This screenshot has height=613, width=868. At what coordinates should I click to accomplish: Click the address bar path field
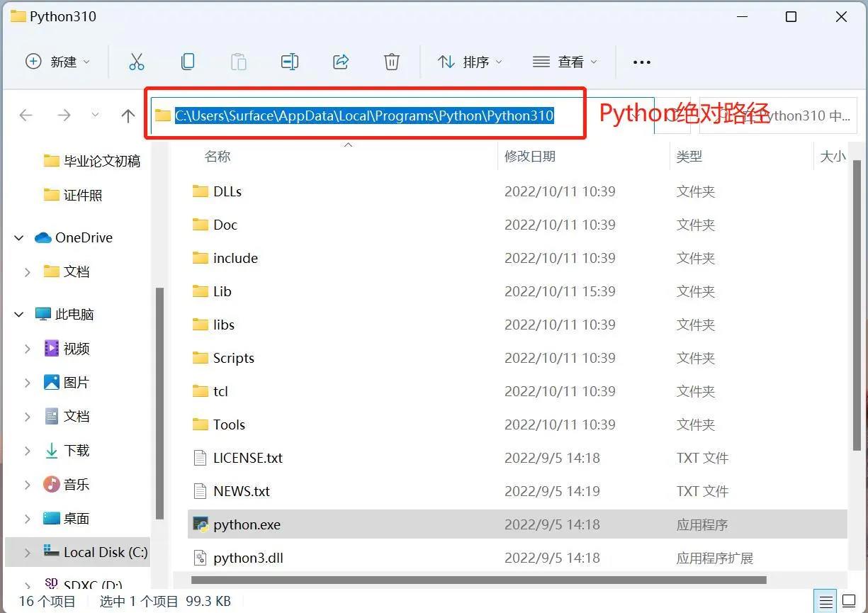coord(364,116)
